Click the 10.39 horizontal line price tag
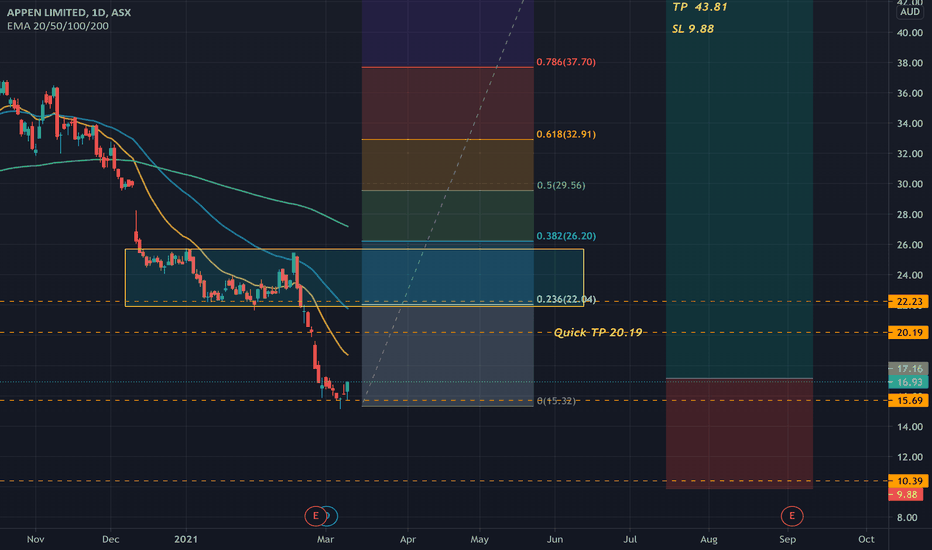This screenshot has width=932, height=550. point(908,481)
